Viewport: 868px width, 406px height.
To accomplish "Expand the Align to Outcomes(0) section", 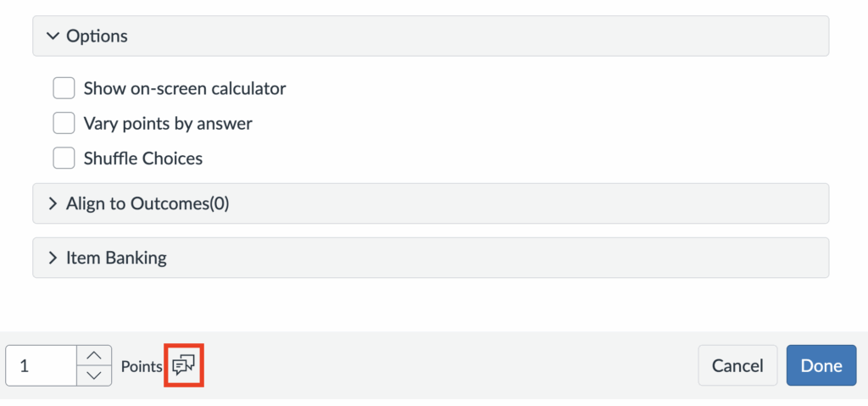I will (x=147, y=203).
